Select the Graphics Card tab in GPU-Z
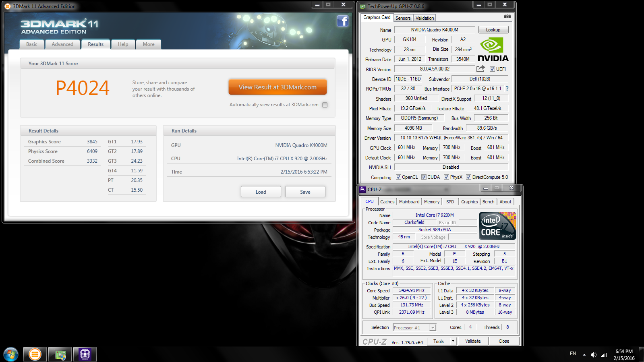This screenshot has width=644, height=362. click(x=377, y=17)
